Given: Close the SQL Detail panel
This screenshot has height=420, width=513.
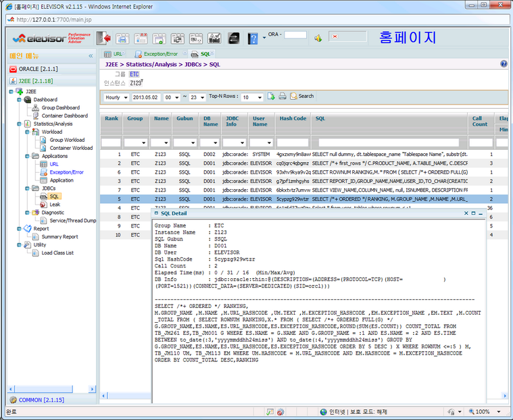Looking at the screenshot, I should [466, 213].
